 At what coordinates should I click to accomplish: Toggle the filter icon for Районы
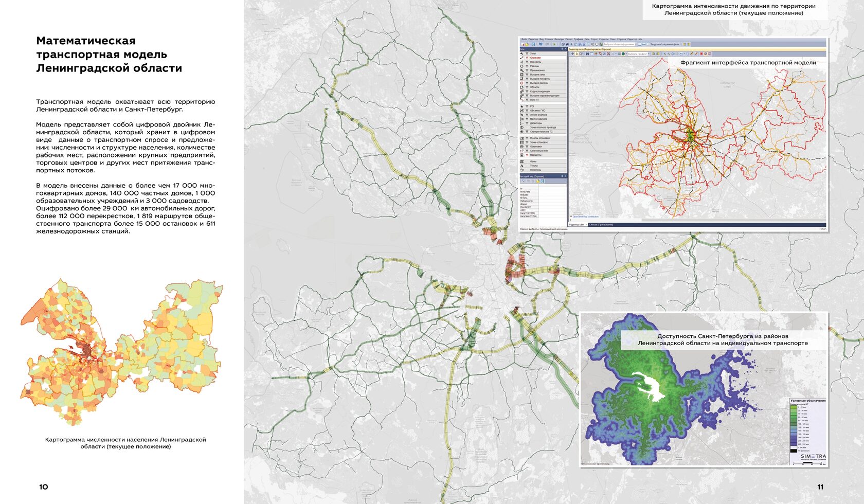[x=527, y=66]
